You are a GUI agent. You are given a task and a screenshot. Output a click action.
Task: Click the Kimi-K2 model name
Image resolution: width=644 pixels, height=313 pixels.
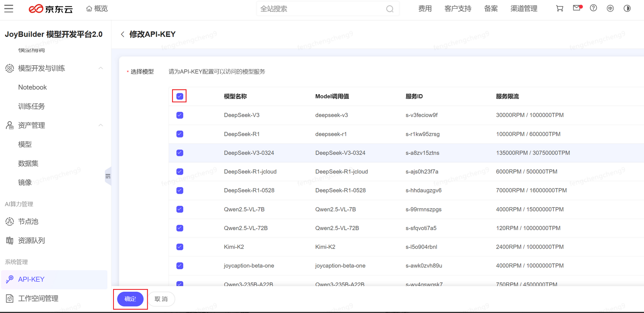(234, 247)
